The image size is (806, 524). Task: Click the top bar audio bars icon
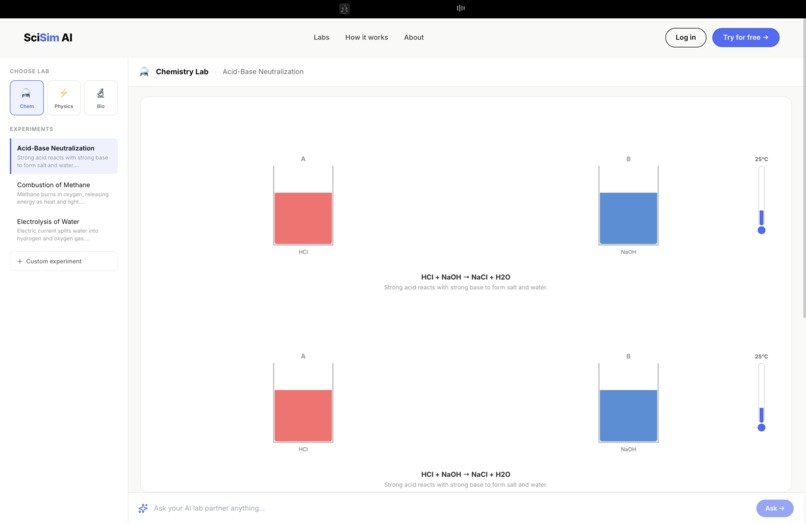tap(461, 8)
